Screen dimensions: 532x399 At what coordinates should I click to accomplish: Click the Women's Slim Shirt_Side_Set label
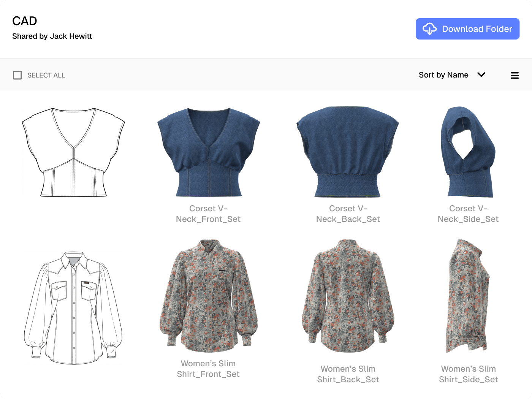(468, 374)
